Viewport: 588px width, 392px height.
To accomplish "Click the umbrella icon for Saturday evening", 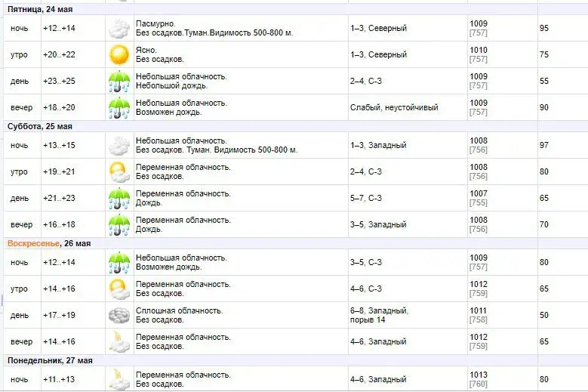I will pos(119,224).
